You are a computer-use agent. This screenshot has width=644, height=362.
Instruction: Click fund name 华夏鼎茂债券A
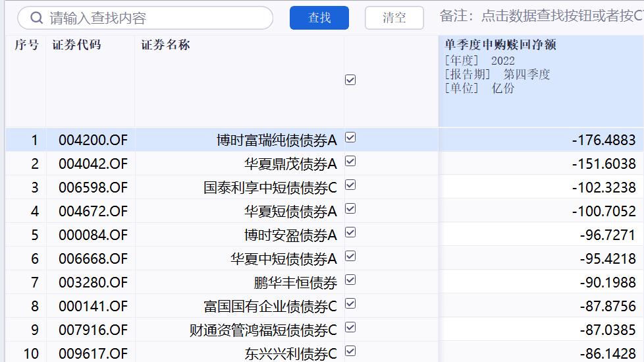point(291,164)
